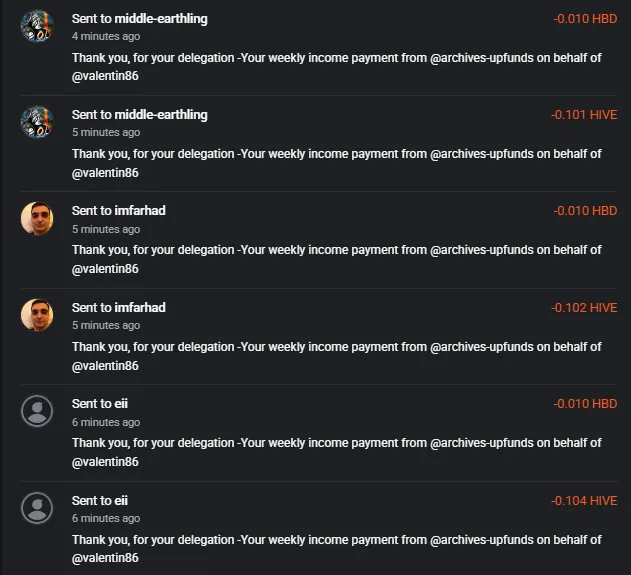The width and height of the screenshot is (631, 575).
Task: Open the eii username in the 0.104 HIVE transfer
Action: [x=121, y=501]
